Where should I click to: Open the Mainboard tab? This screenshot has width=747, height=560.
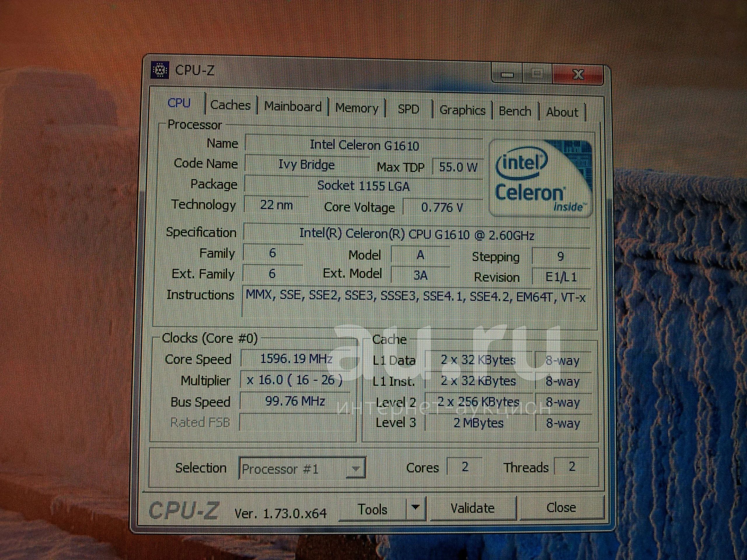pyautogui.click(x=293, y=106)
